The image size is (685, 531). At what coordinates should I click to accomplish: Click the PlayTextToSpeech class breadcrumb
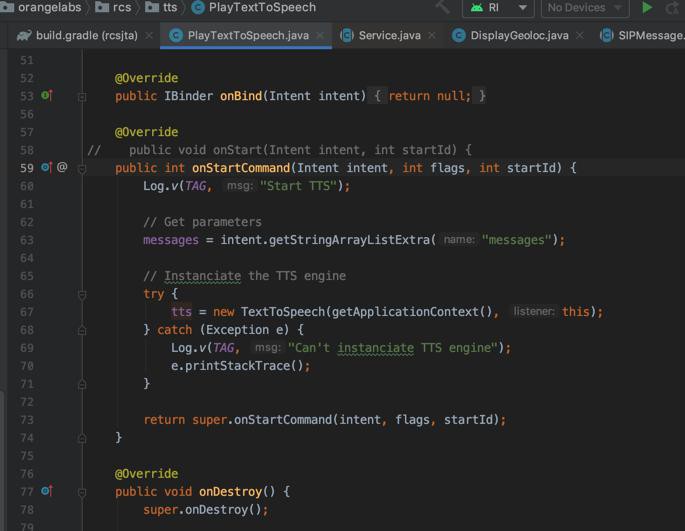coord(254,7)
